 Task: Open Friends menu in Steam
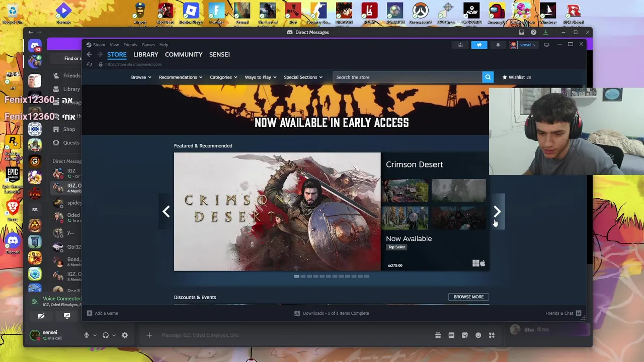pyautogui.click(x=130, y=45)
